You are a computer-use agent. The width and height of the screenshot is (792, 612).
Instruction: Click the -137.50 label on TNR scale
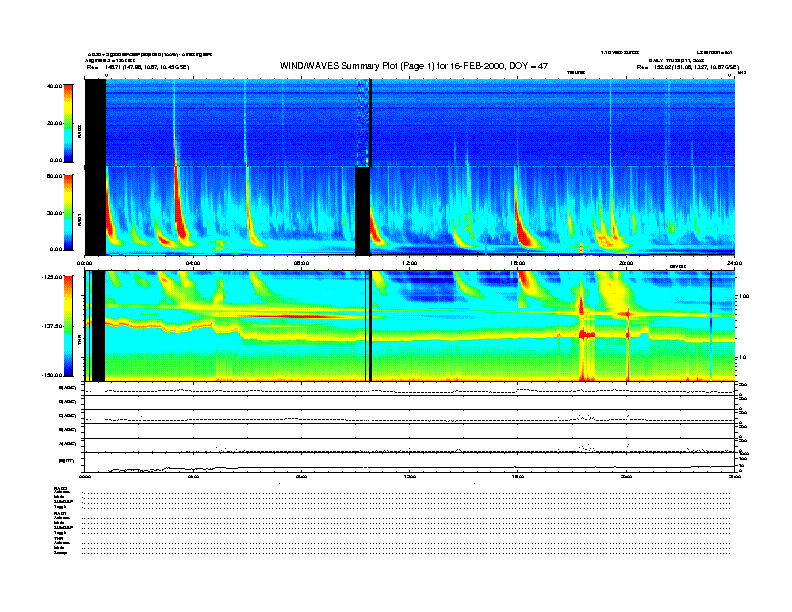click(51, 326)
